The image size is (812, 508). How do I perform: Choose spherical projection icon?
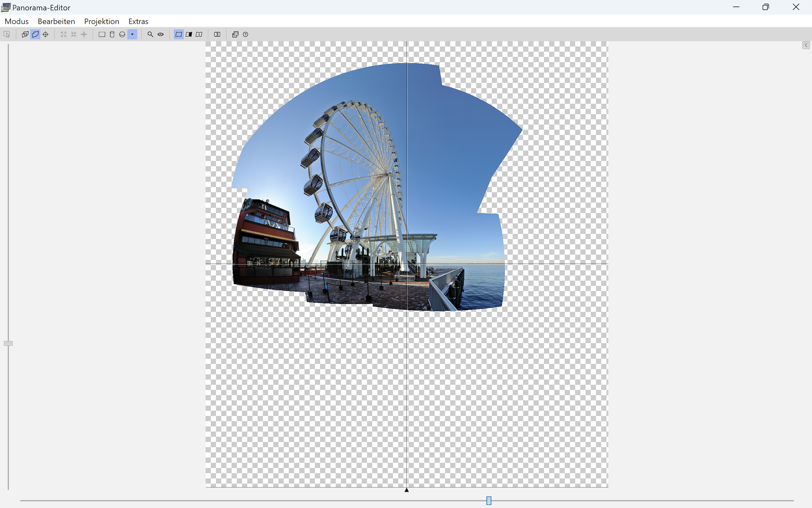pos(122,35)
